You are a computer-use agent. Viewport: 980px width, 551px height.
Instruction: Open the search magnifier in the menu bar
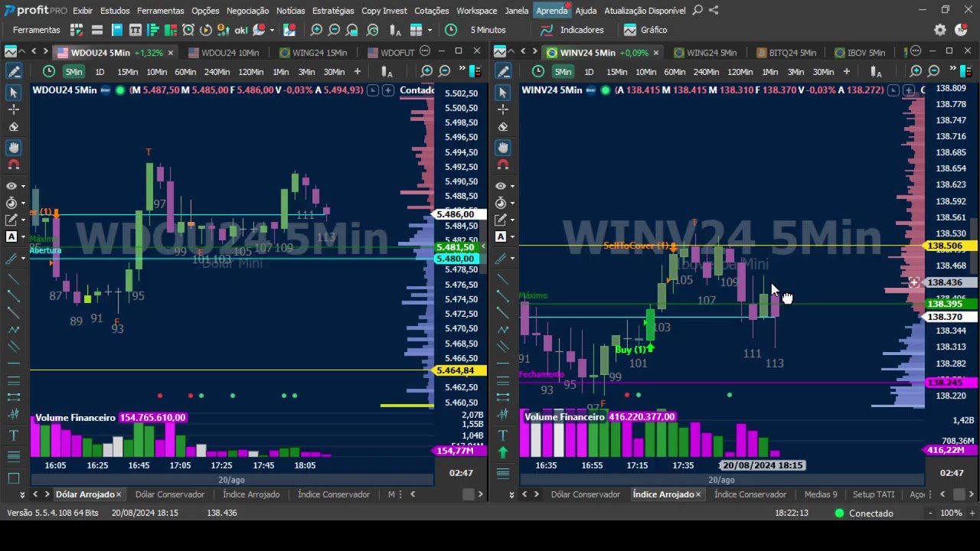(x=697, y=11)
